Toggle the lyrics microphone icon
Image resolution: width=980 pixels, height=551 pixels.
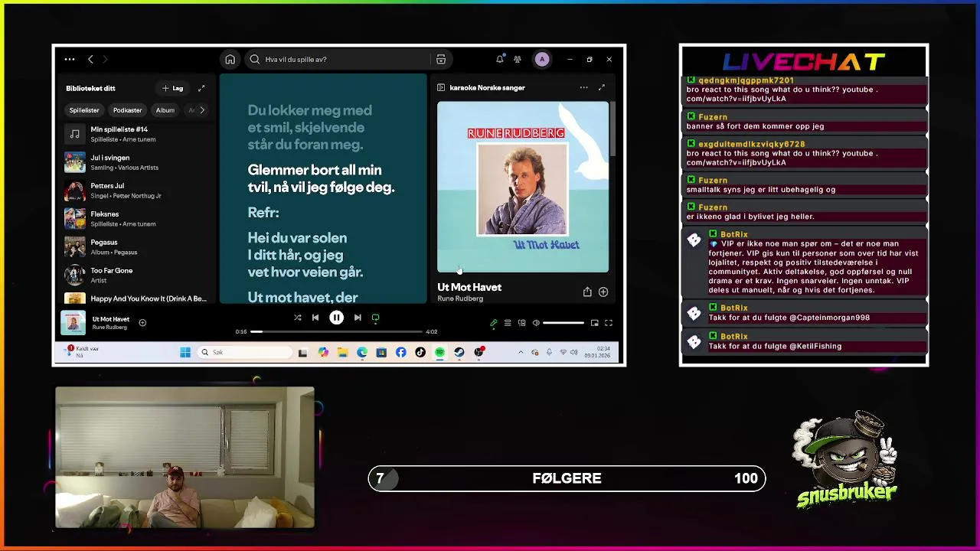click(493, 323)
